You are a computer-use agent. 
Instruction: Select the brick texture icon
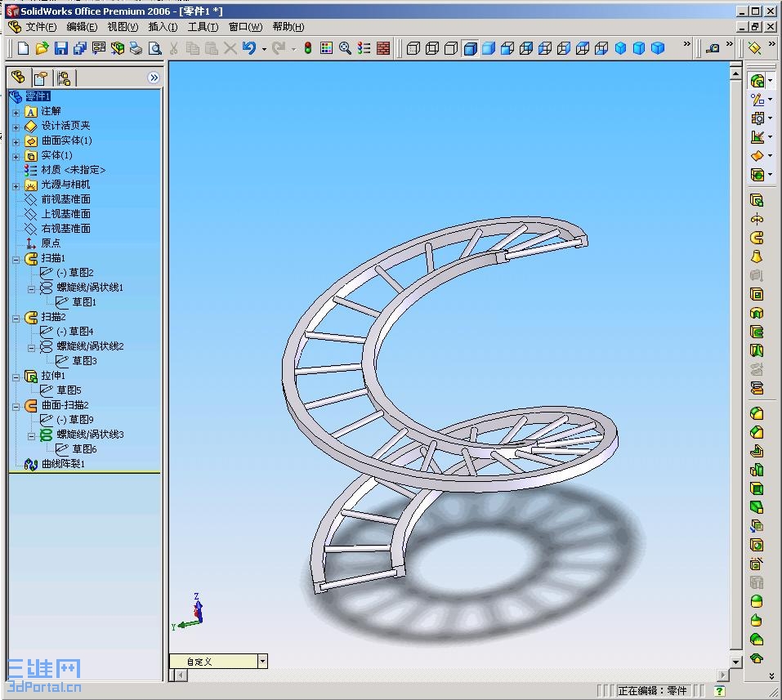pos(383,48)
